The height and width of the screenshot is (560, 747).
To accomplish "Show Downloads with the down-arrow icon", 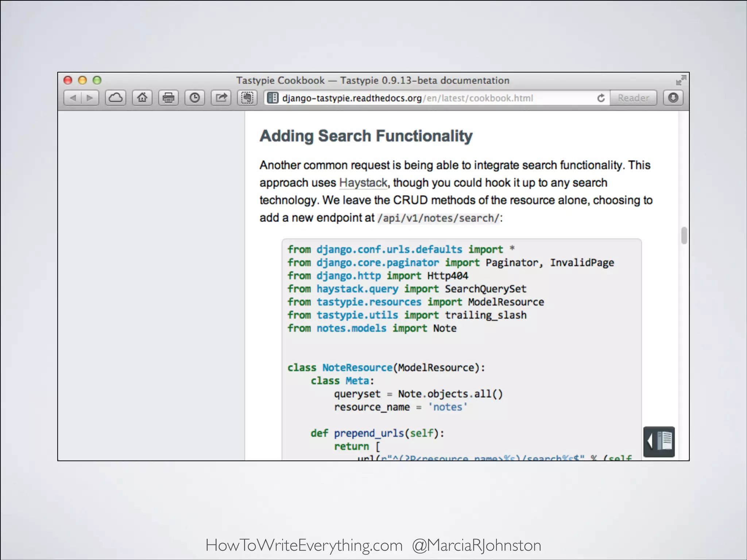I will tap(673, 98).
